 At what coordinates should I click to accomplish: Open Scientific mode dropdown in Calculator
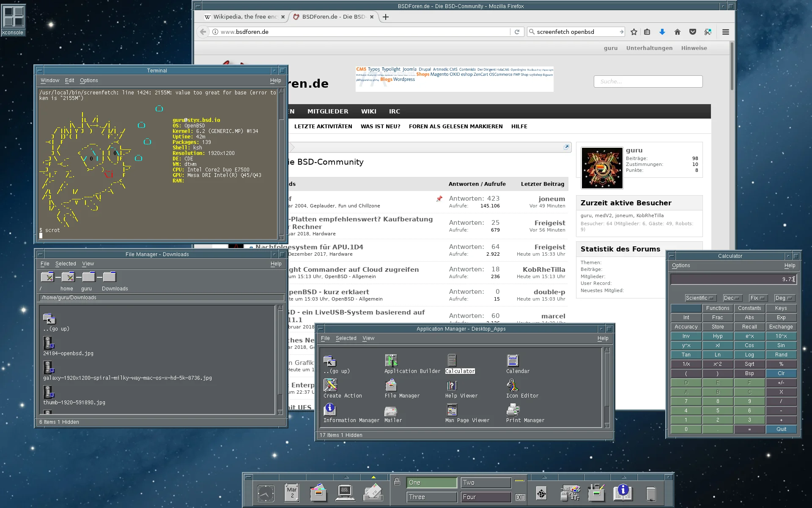[700, 298]
